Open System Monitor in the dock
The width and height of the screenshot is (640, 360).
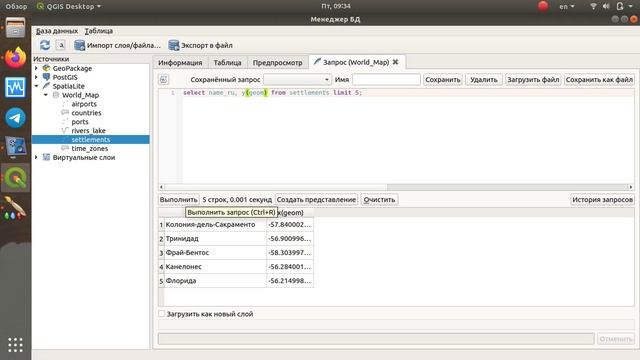pyautogui.click(x=16, y=88)
